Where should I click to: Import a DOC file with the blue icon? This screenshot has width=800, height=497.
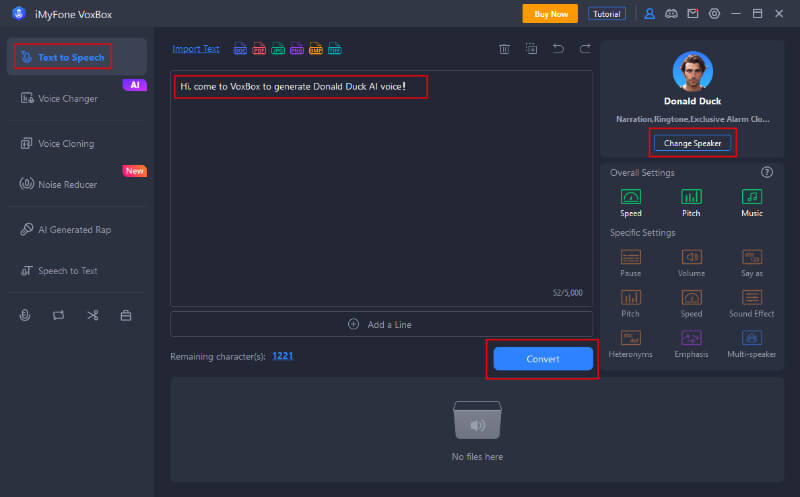pyautogui.click(x=240, y=48)
